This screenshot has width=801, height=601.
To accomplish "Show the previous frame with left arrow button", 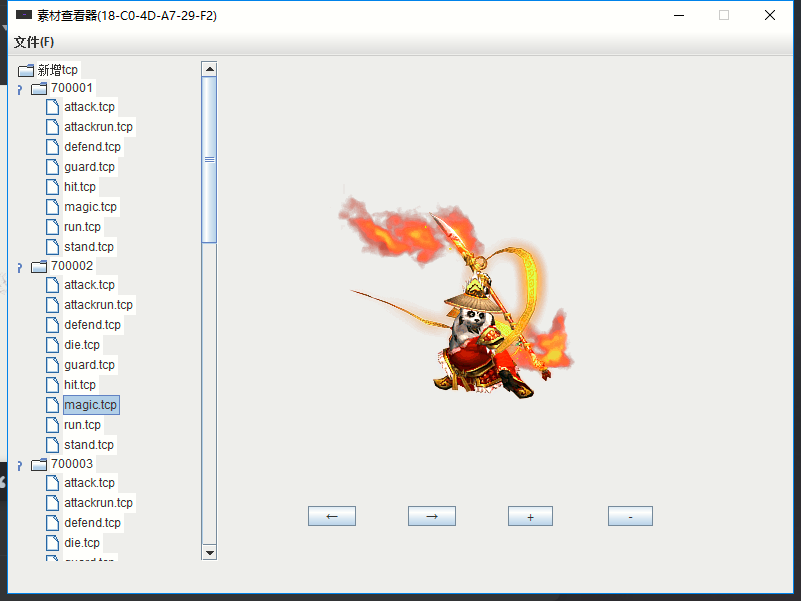I will pyautogui.click(x=331, y=516).
